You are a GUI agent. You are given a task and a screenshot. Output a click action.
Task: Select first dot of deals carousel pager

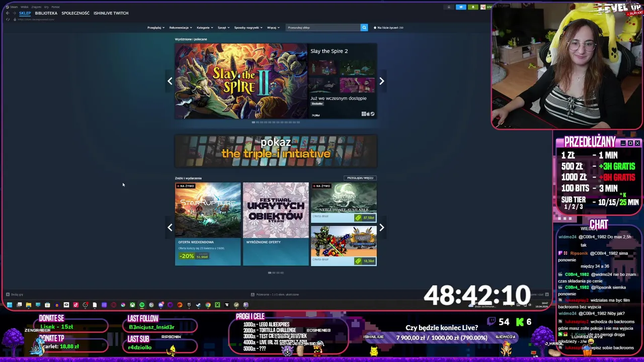pos(270,273)
